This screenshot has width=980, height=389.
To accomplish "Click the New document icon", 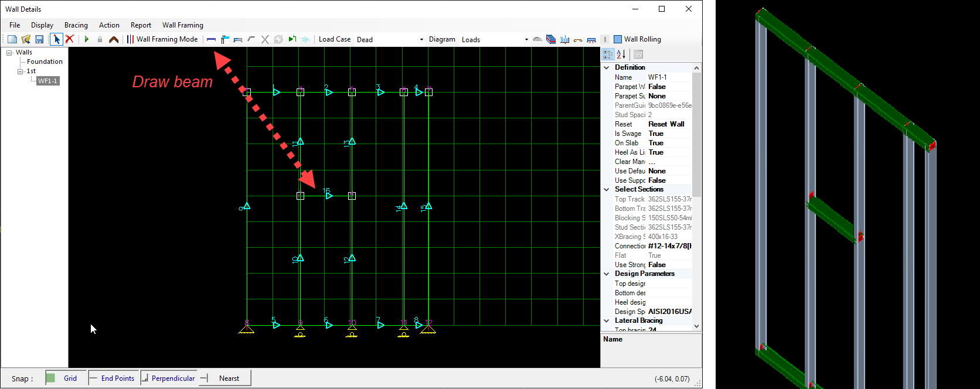I will coord(12,39).
